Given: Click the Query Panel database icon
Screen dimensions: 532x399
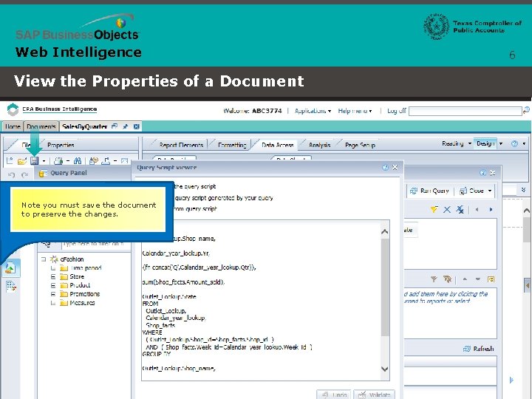Looking at the screenshot, I should (42, 174).
